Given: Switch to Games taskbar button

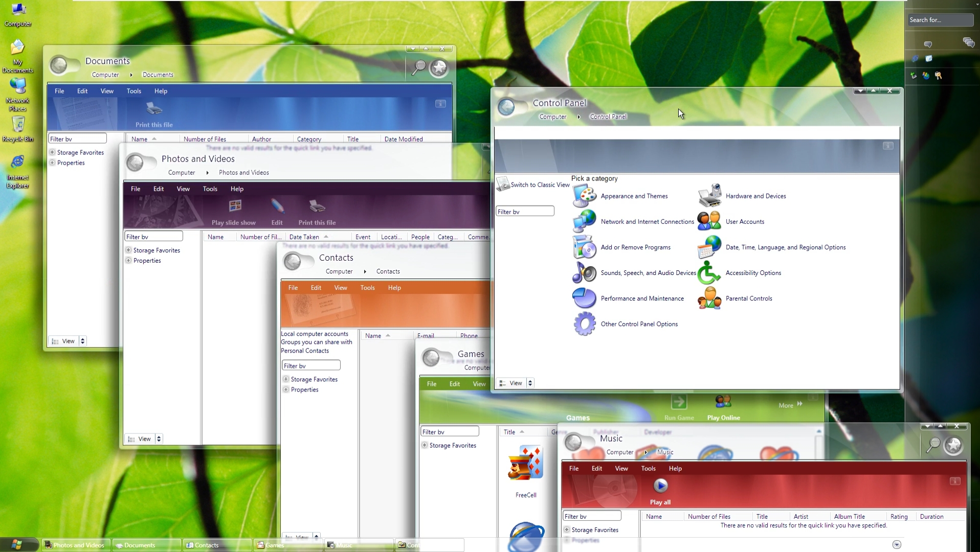Looking at the screenshot, I should (x=288, y=545).
